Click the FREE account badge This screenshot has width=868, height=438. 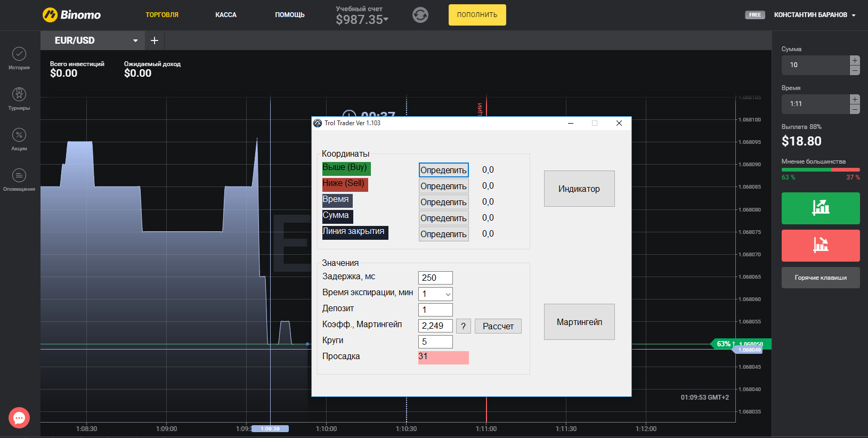(x=755, y=15)
